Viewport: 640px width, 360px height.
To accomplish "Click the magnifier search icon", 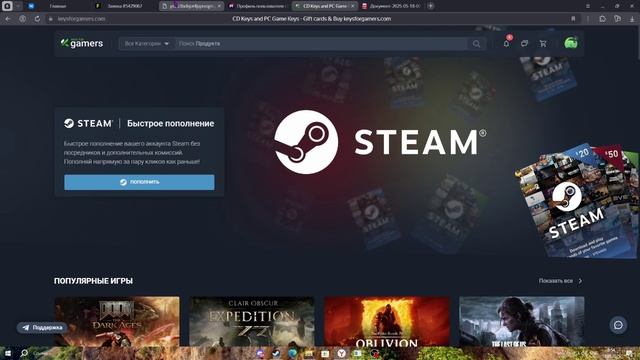I will (x=476, y=44).
